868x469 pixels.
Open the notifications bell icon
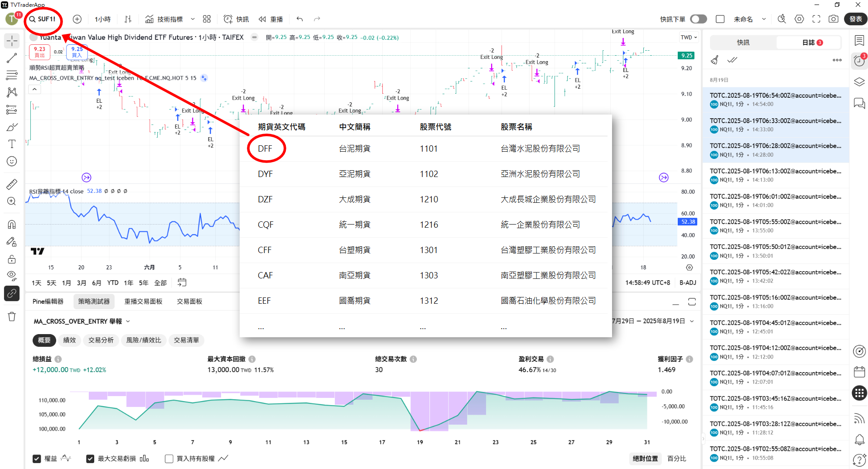[859, 440]
